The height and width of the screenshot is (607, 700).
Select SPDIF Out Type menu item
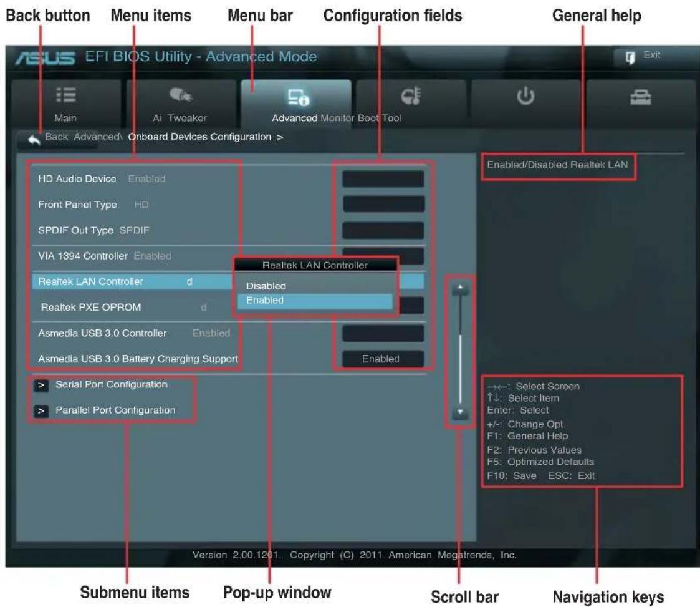point(76,230)
